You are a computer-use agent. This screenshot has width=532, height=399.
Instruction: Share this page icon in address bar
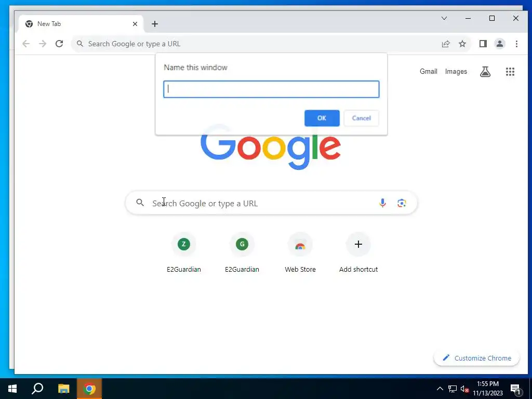pyautogui.click(x=445, y=44)
